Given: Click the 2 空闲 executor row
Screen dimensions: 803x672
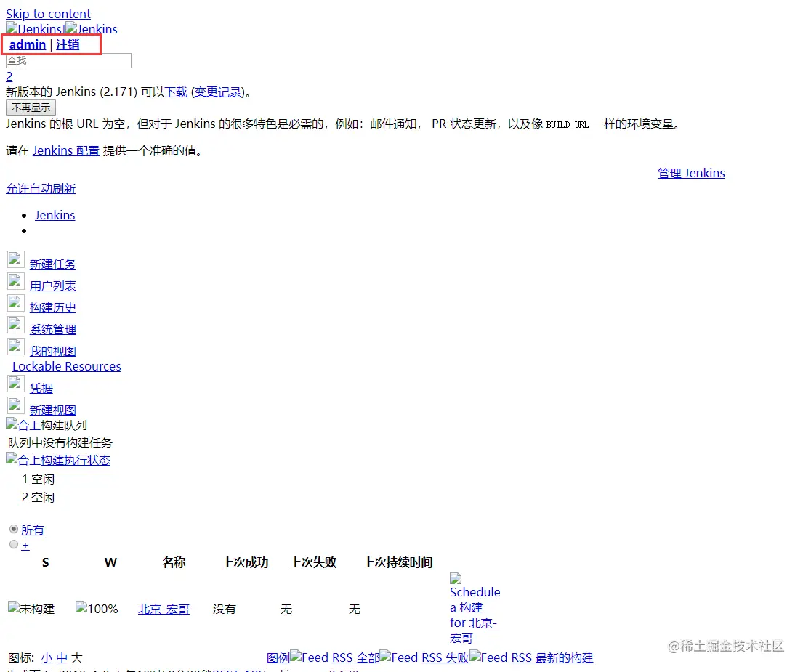Looking at the screenshot, I should pos(38,498).
